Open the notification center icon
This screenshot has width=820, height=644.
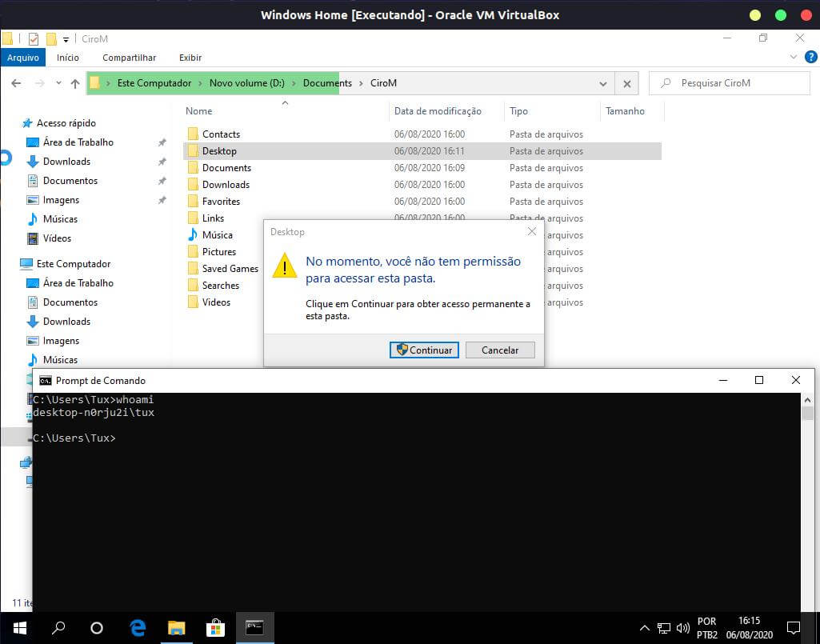(794, 628)
